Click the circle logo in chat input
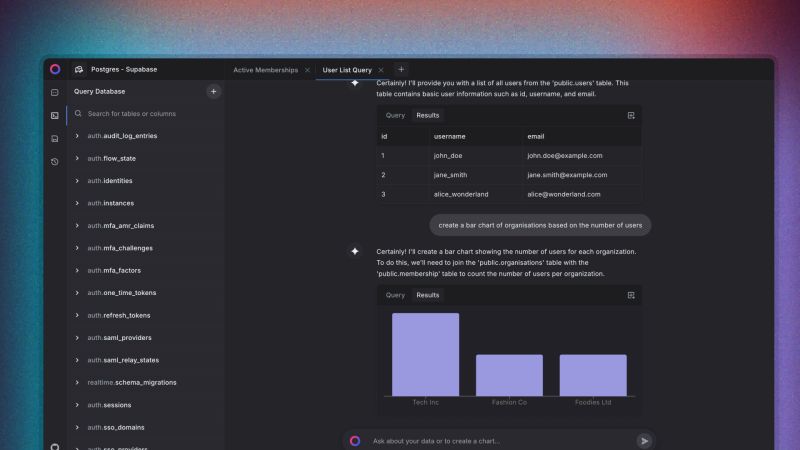This screenshot has width=800, height=450. pos(355,441)
